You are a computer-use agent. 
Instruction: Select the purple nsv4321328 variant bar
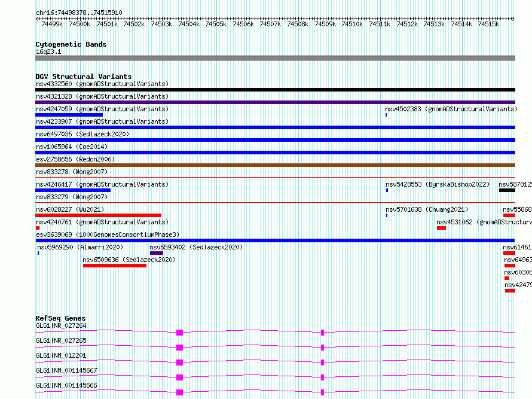tap(275, 102)
